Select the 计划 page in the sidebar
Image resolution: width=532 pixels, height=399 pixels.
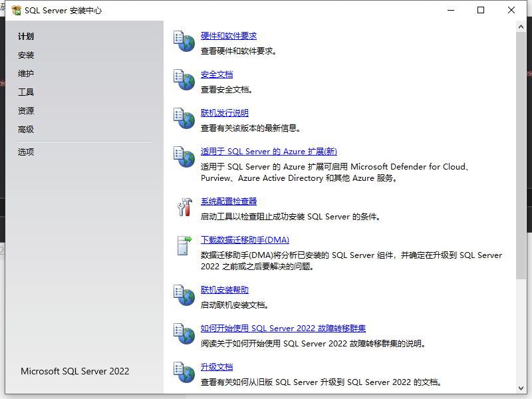tap(26, 37)
